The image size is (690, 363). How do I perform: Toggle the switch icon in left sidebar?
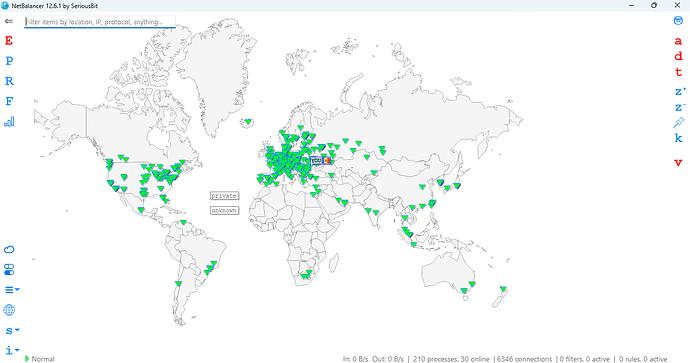coord(9,269)
